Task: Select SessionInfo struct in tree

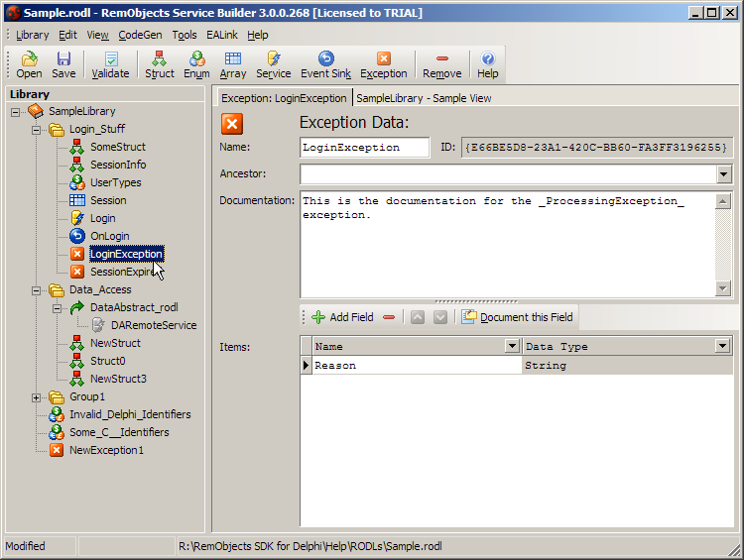Action: (118, 165)
